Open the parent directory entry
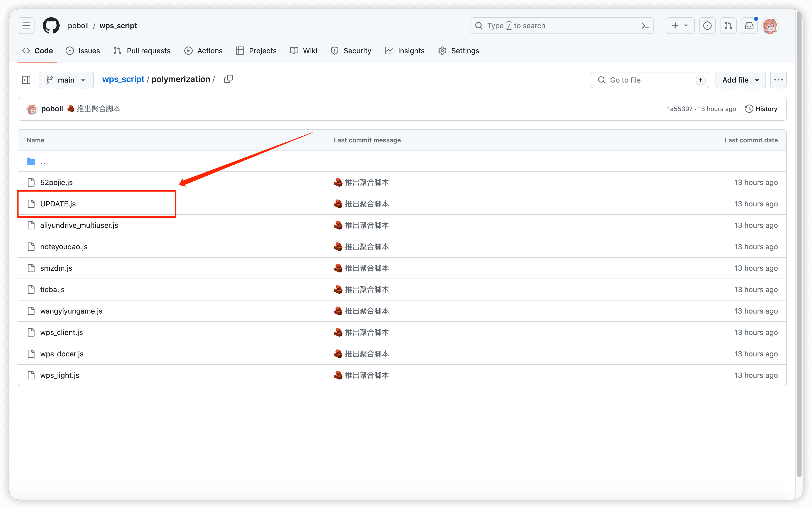812x509 pixels. click(x=43, y=161)
